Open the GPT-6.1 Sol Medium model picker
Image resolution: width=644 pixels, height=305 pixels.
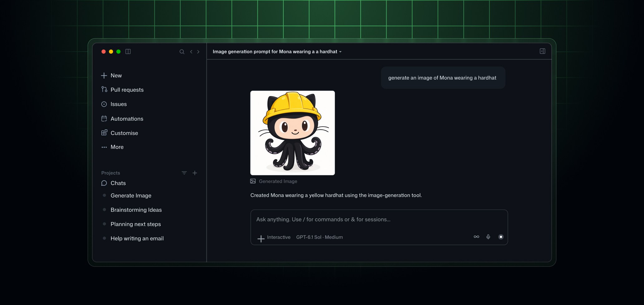click(320, 237)
